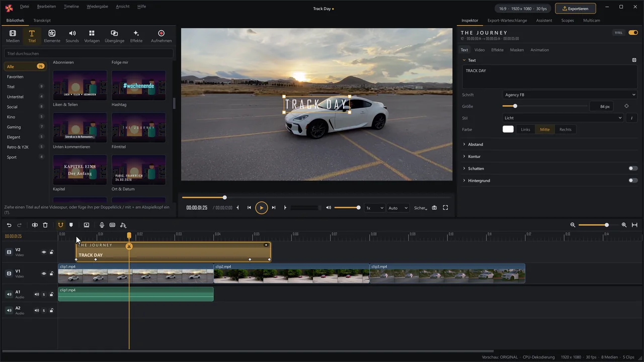Take a snapshot with camera icon
644x362 pixels.
coord(434,208)
